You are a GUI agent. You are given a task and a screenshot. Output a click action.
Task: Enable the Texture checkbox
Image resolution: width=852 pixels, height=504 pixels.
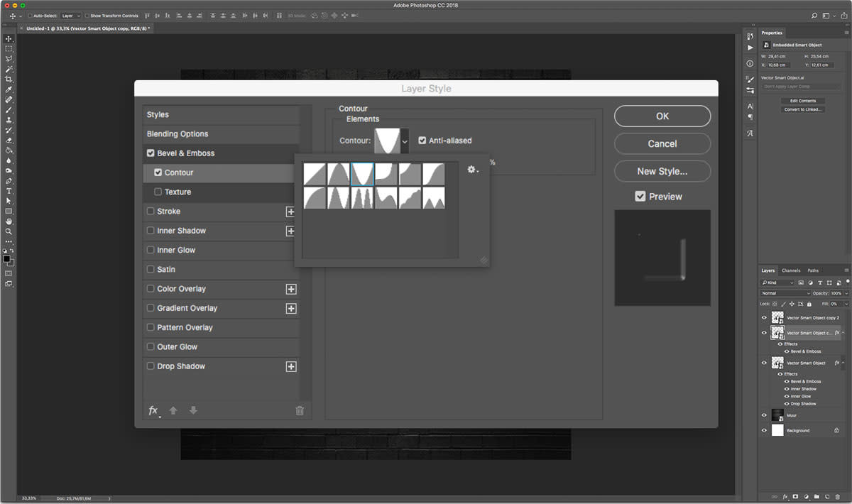coord(158,192)
